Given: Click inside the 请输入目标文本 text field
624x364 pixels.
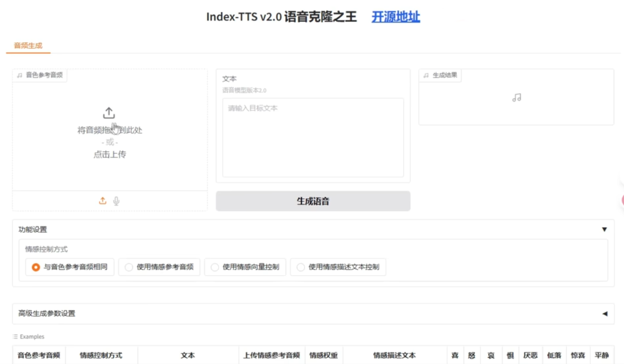Looking at the screenshot, I should [312, 136].
